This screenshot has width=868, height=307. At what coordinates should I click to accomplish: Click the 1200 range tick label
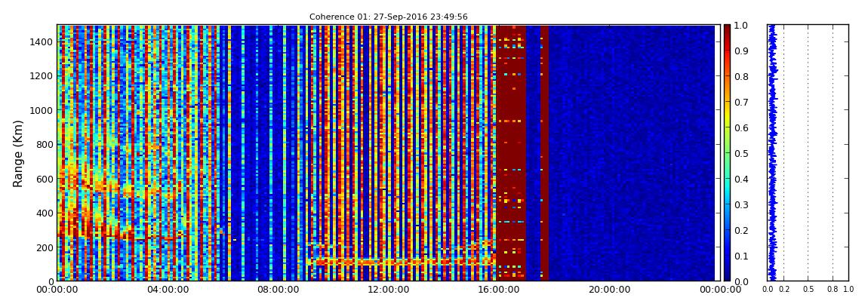(x=43, y=75)
